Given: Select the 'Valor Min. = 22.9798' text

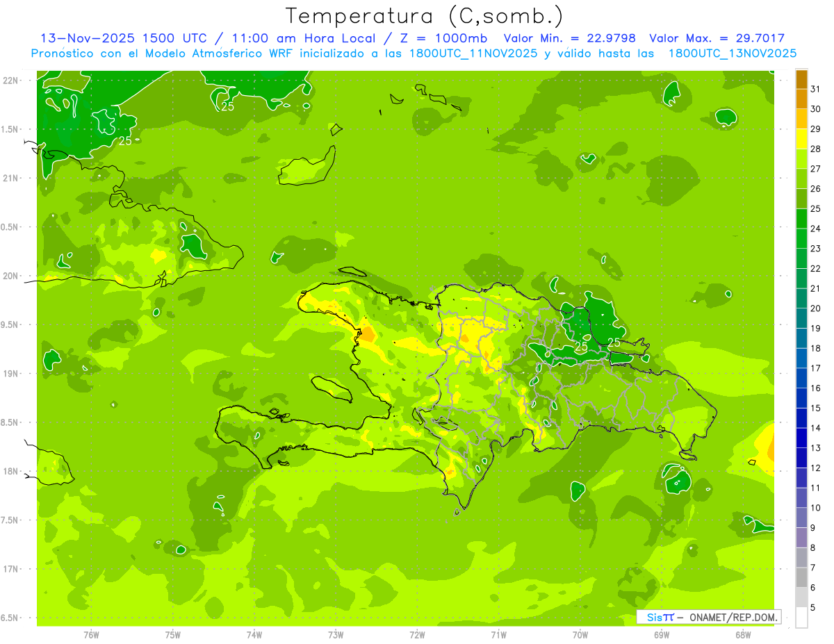Looking at the screenshot, I should (x=569, y=38).
